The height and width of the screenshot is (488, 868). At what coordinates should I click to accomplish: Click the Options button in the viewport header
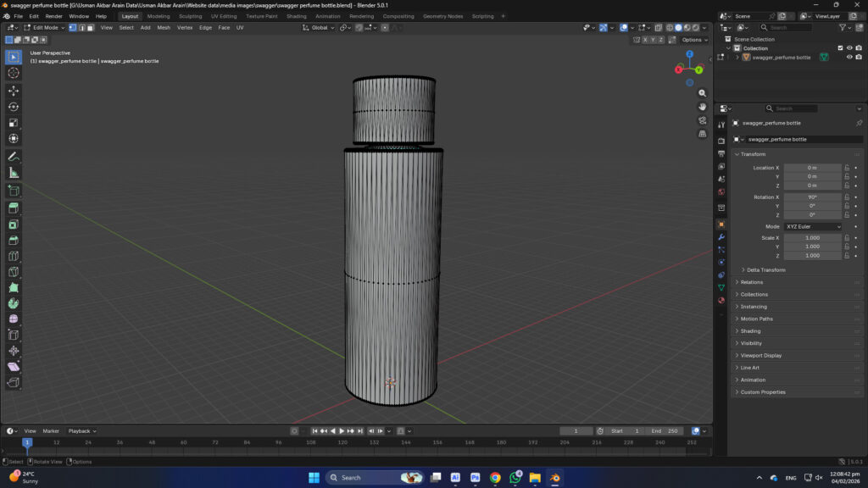click(x=693, y=40)
